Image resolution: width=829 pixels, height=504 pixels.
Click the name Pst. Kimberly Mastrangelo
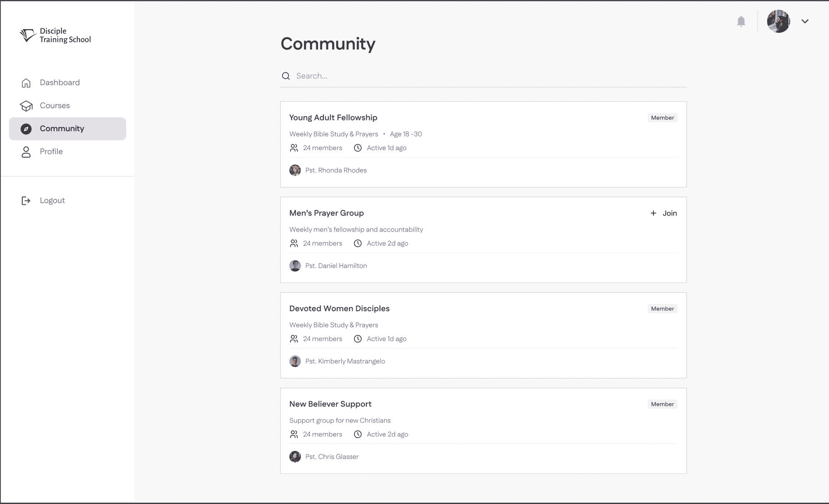point(345,362)
